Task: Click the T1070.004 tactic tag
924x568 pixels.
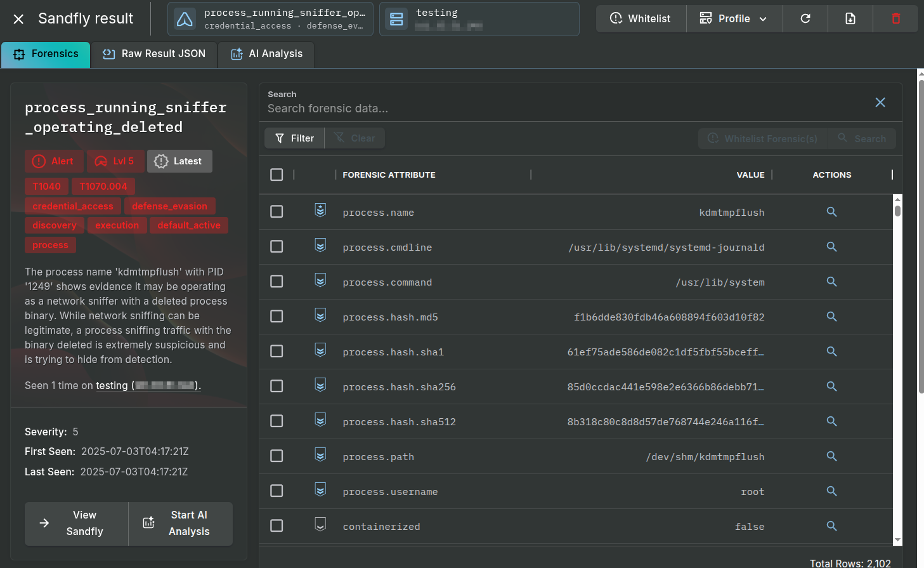Action: point(103,187)
